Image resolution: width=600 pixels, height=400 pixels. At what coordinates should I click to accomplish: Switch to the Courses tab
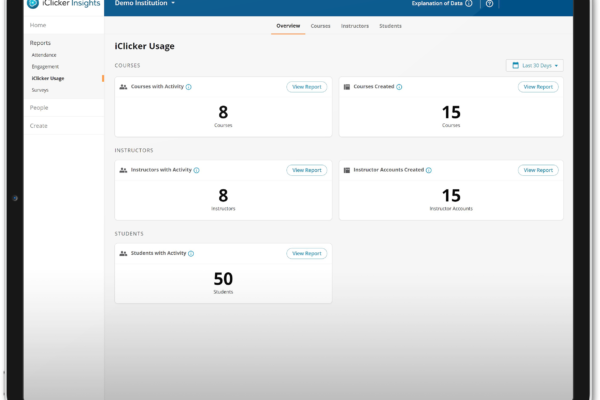(x=320, y=26)
